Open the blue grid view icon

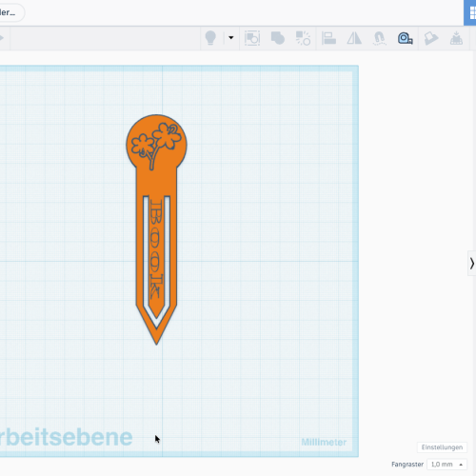pyautogui.click(x=470, y=12)
